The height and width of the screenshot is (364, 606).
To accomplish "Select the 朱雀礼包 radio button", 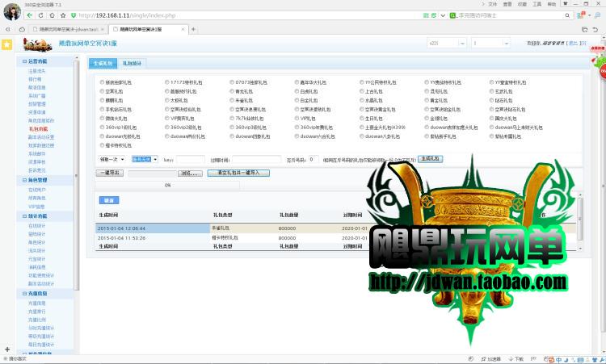I will point(232,100).
